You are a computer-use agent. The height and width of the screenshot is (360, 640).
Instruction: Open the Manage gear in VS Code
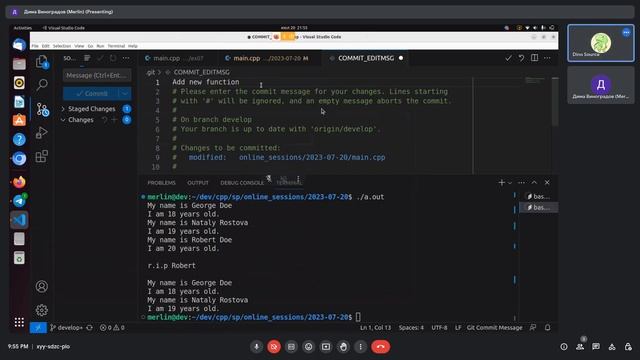42,310
